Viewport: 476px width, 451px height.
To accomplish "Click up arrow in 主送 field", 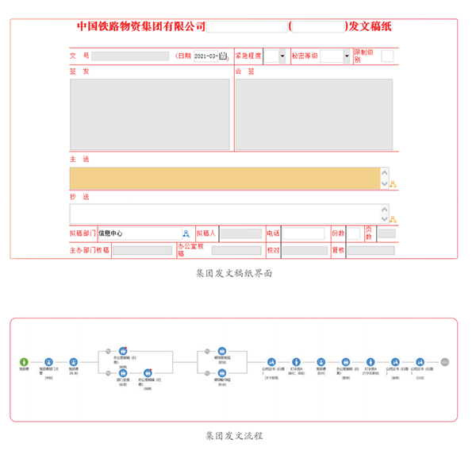I will (384, 173).
